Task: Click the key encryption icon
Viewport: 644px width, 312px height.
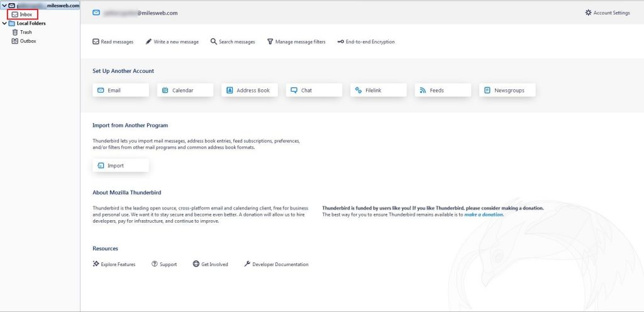Action: (340, 42)
